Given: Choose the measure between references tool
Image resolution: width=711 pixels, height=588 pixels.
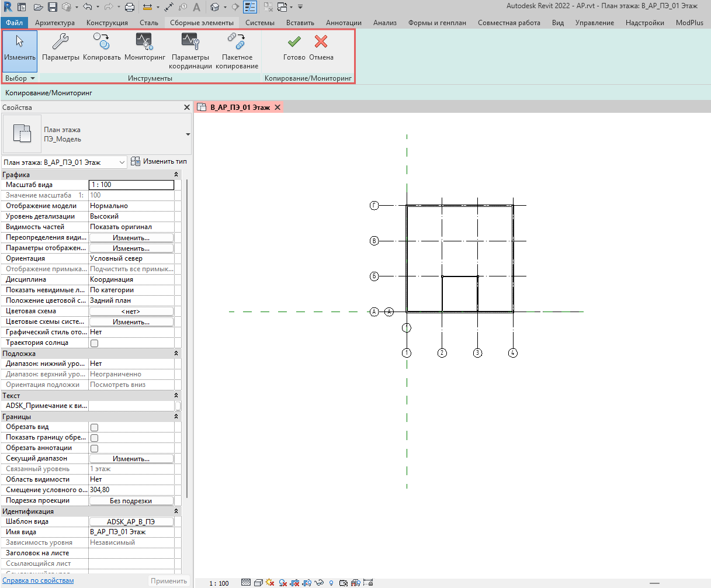Looking at the screenshot, I should [x=147, y=7].
